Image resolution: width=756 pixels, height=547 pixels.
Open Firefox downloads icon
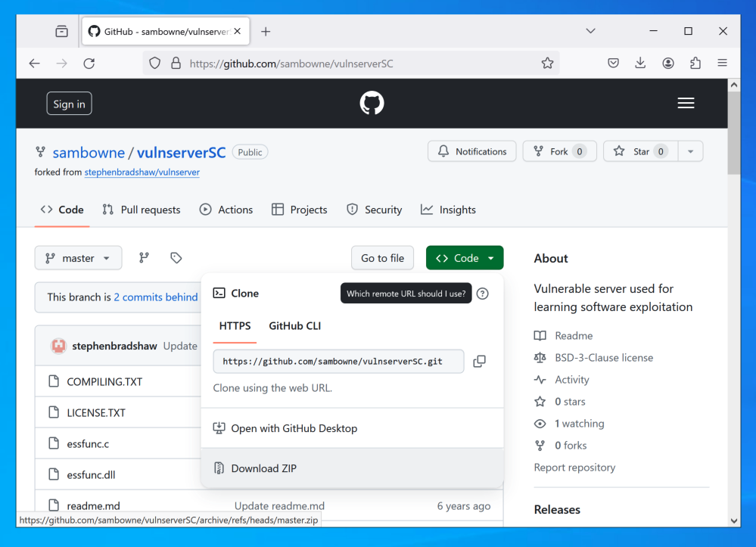[x=640, y=63]
